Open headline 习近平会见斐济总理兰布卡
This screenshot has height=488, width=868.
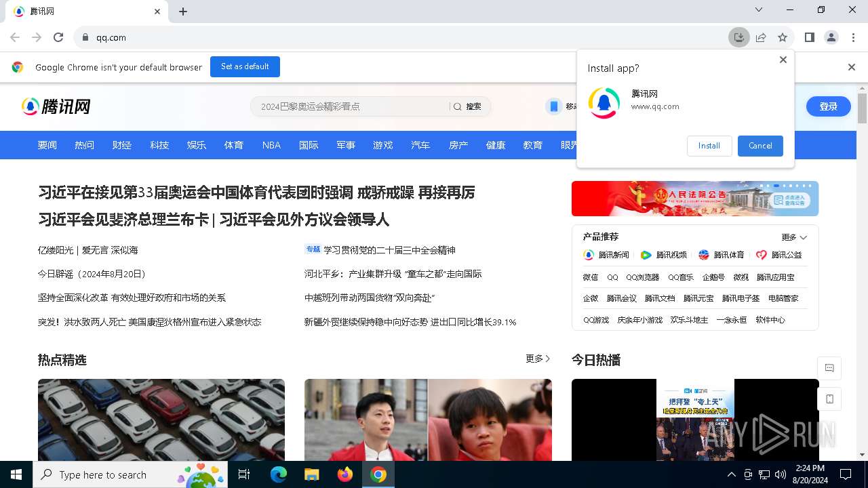123,220
